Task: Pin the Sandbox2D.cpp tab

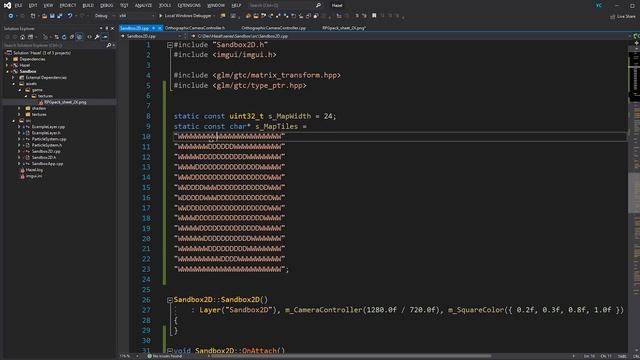Action: pos(153,28)
